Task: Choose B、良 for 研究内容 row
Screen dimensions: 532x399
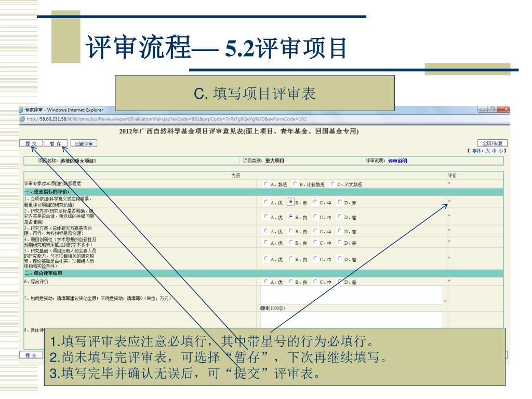Action: coord(291,217)
